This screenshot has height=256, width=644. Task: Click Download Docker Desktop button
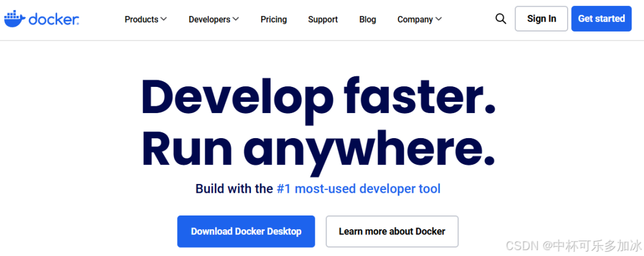tap(246, 232)
